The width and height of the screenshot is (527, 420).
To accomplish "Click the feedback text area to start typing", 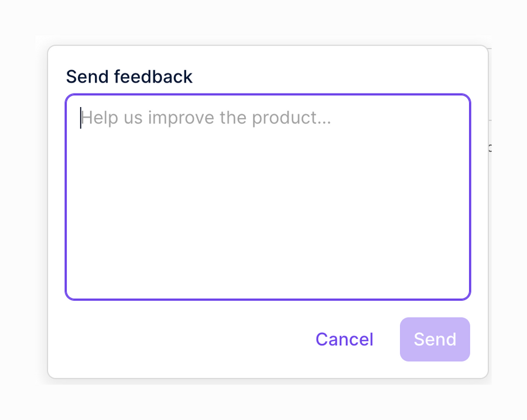I will [267, 196].
